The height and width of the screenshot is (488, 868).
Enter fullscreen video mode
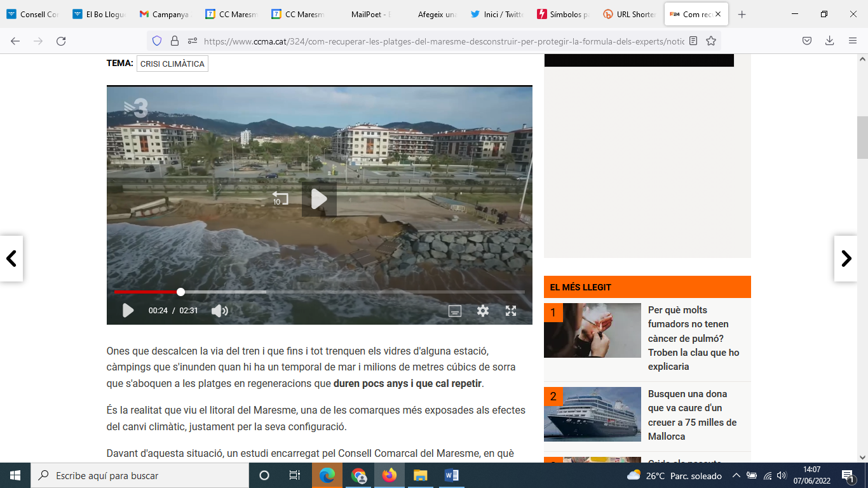(x=511, y=311)
